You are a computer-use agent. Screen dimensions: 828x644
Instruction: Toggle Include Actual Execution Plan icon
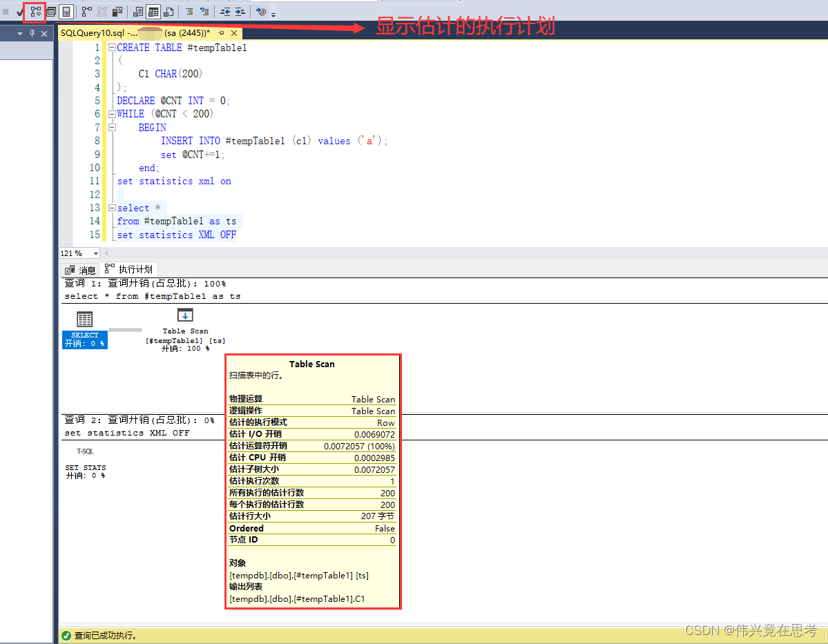(x=87, y=12)
